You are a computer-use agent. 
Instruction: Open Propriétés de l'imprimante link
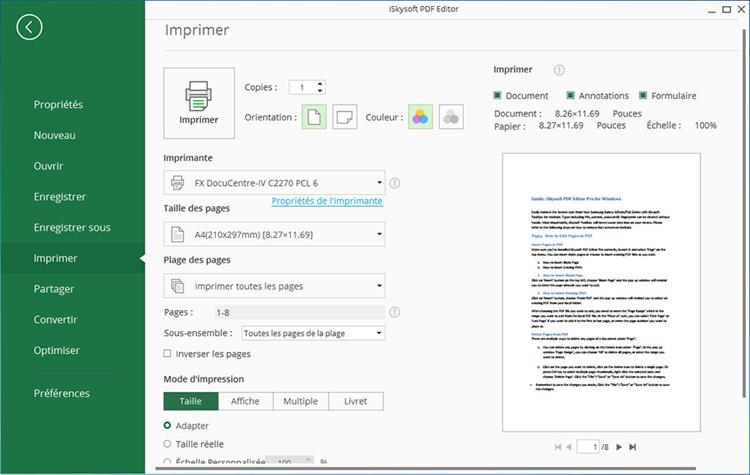[327, 201]
